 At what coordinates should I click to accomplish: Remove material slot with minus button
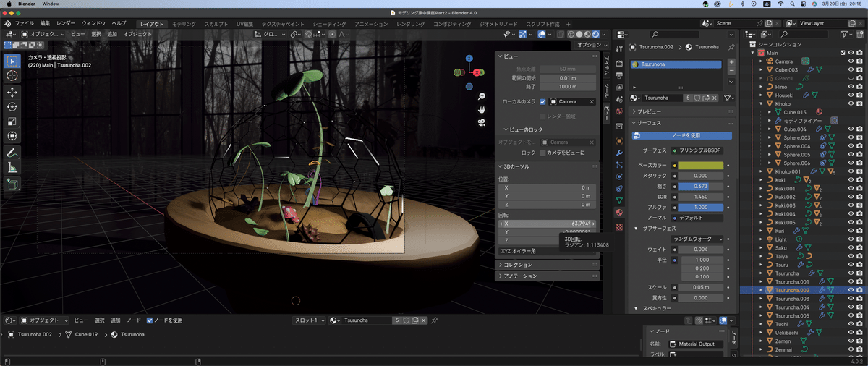click(x=731, y=72)
